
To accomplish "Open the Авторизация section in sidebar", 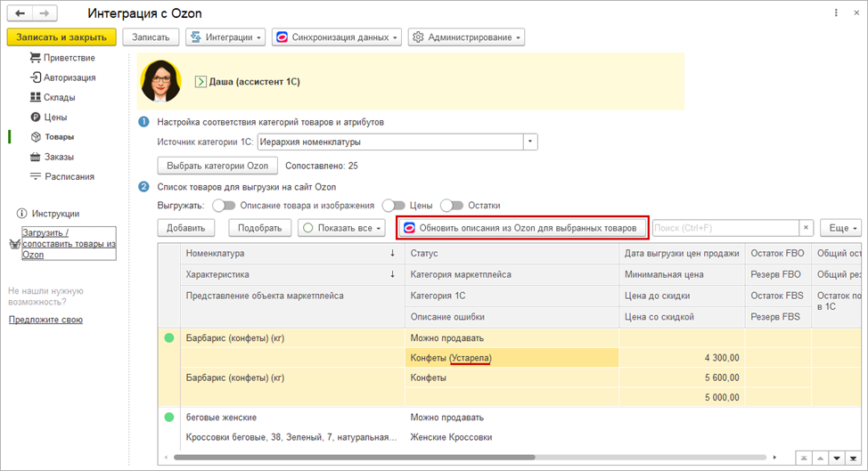I will (62, 77).
